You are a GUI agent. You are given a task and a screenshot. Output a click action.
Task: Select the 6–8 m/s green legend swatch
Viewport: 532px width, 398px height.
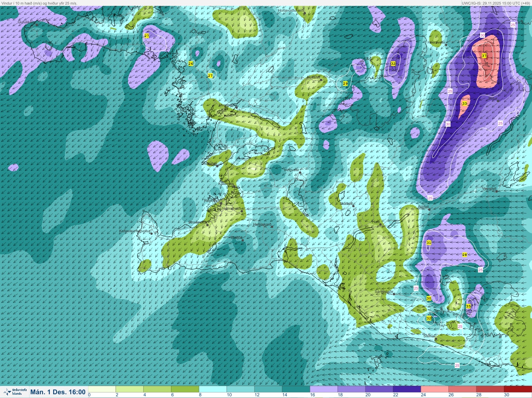point(185,389)
